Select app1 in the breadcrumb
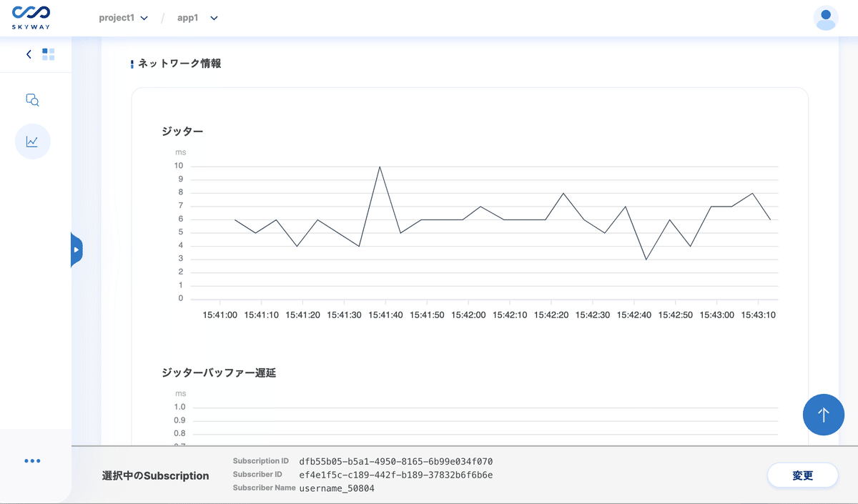Viewport: 858px width, 504px height. [187, 18]
